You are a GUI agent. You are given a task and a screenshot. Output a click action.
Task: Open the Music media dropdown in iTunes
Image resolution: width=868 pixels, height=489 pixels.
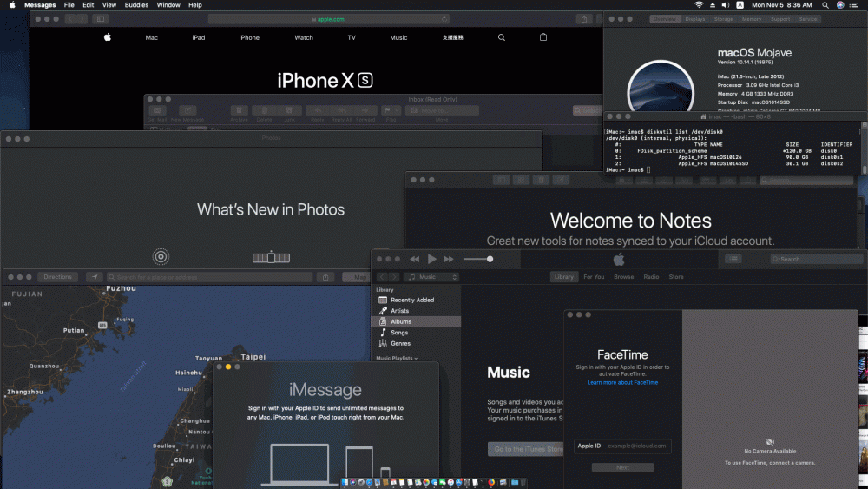[432, 277]
